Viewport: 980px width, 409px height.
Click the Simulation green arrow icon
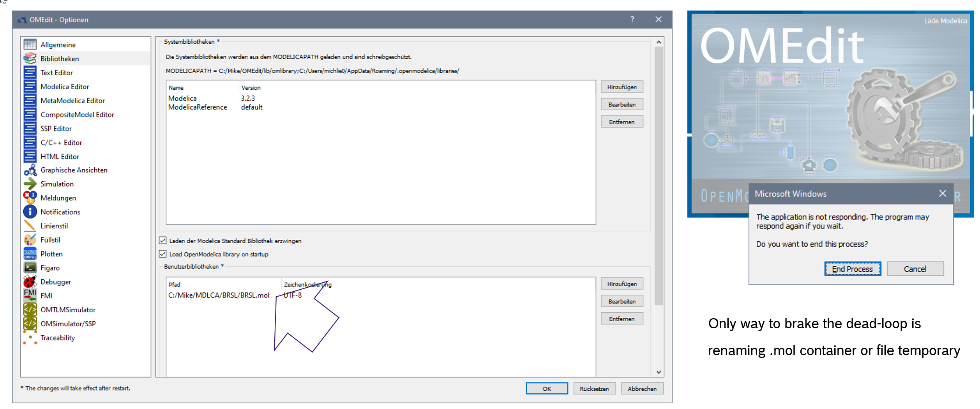pyautogui.click(x=30, y=184)
